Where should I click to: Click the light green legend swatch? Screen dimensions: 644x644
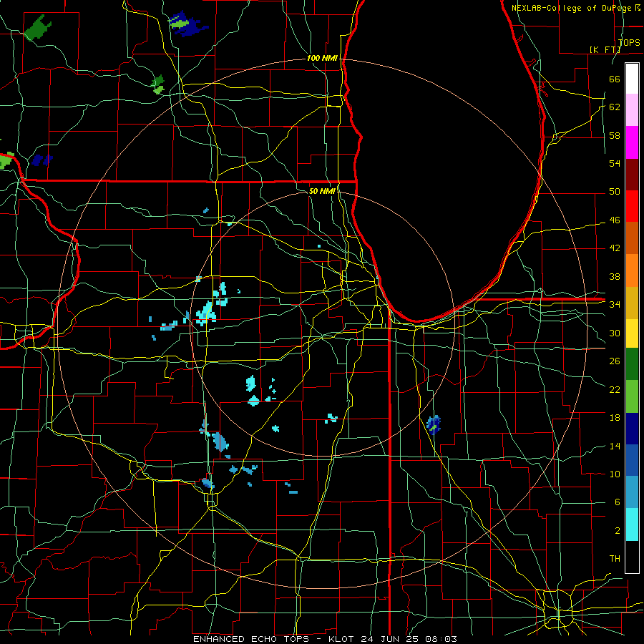632,396
